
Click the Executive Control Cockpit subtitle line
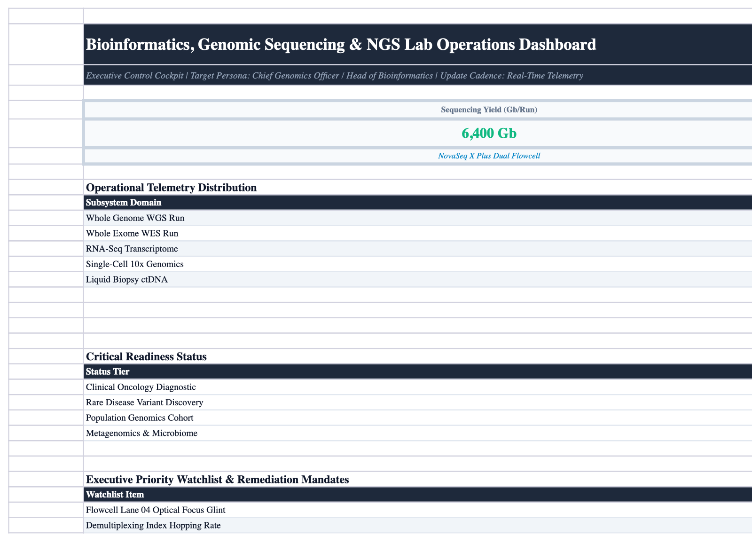[335, 76]
